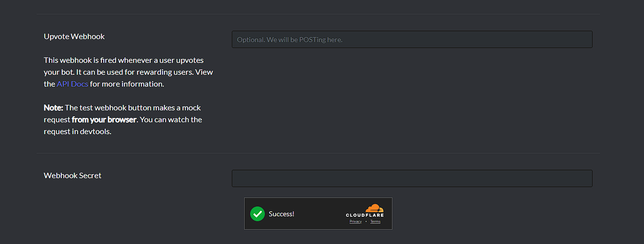The height and width of the screenshot is (244, 644).
Task: Click into the Webhook Secret field
Action: tap(412, 179)
